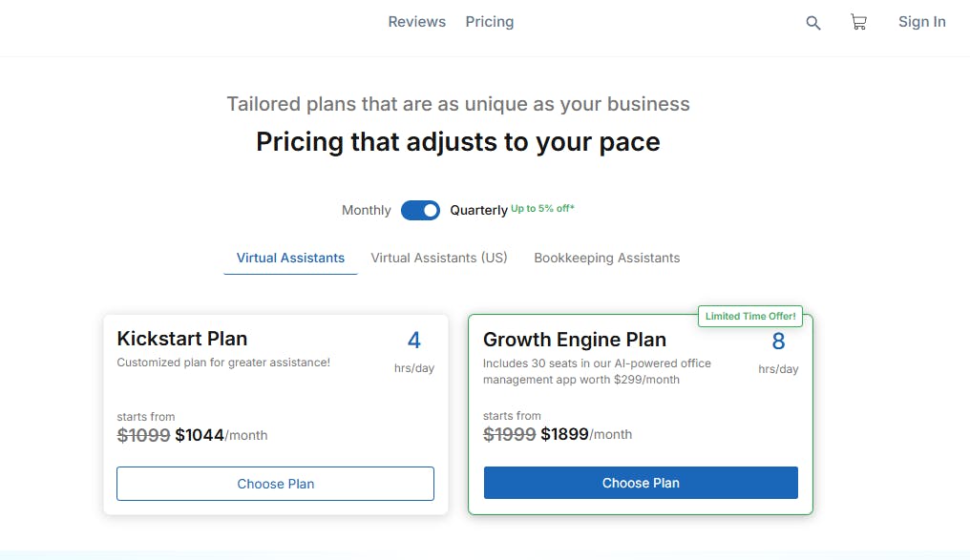Switch to the Virtual Assistants (US) tab
Viewport: 970px width, 560px height.
click(x=439, y=258)
